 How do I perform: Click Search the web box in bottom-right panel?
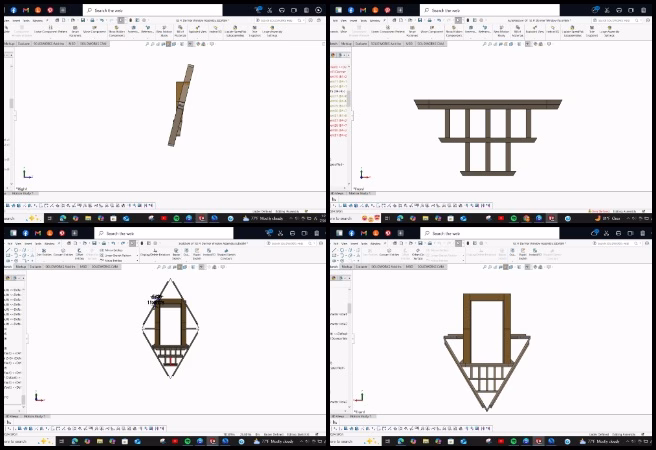coord(490,233)
